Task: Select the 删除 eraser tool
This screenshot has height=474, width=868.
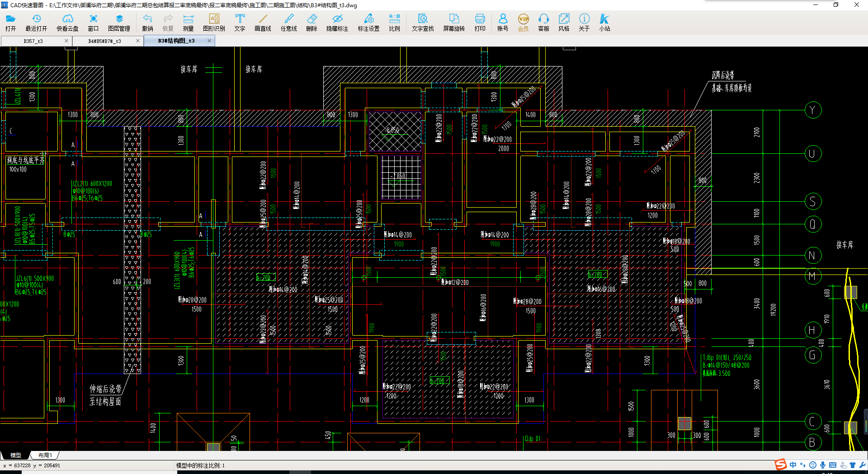Action: (x=311, y=22)
